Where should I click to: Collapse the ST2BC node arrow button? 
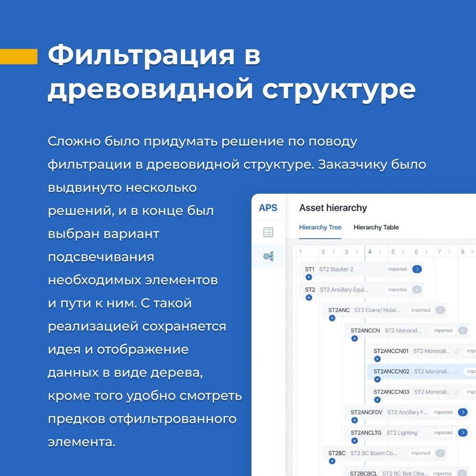(x=440, y=453)
